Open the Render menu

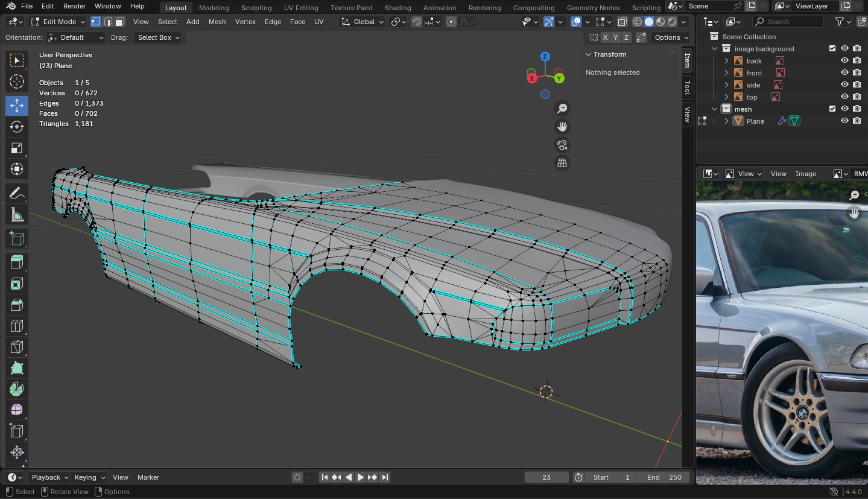pos(74,6)
